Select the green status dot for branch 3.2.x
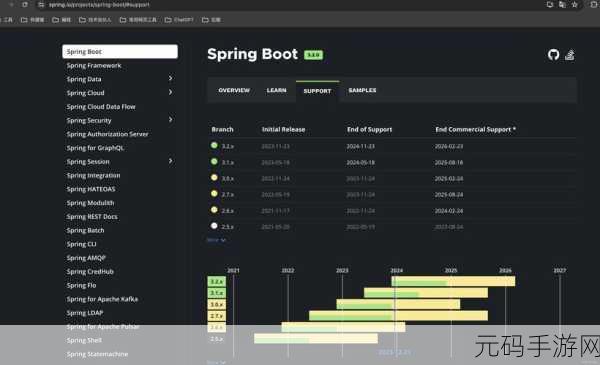The width and height of the screenshot is (600, 365). pyautogui.click(x=214, y=145)
